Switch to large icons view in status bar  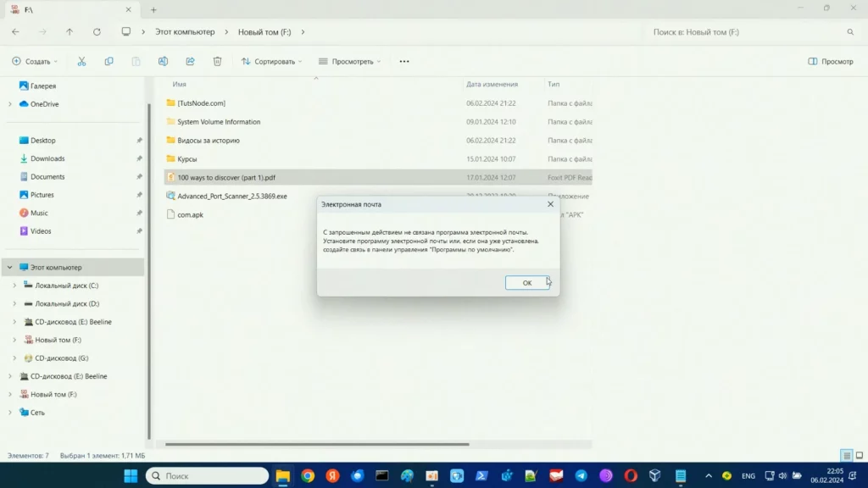tap(860, 456)
